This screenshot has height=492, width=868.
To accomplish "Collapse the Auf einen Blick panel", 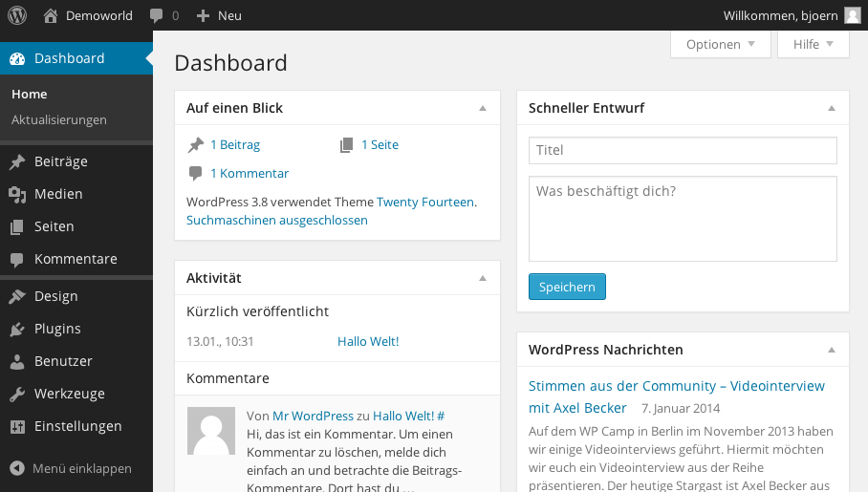I will click(x=483, y=108).
